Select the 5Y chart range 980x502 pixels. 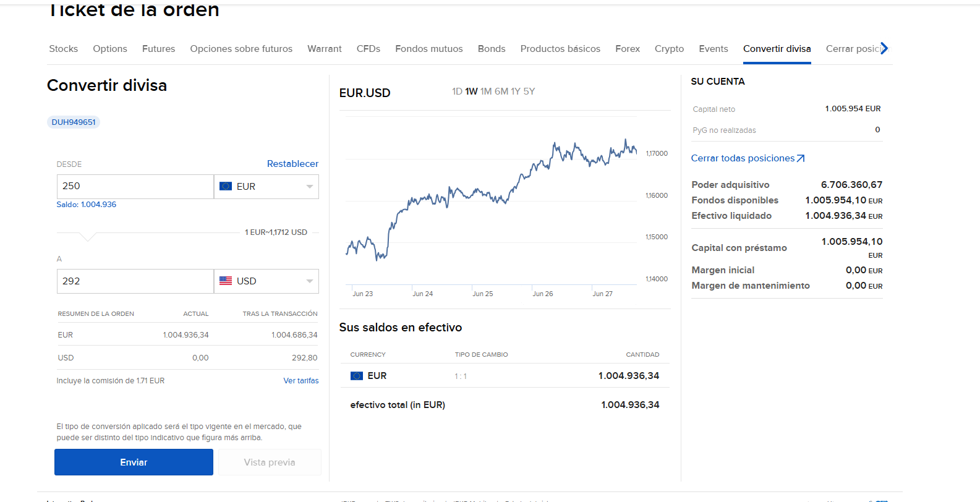[x=529, y=91]
